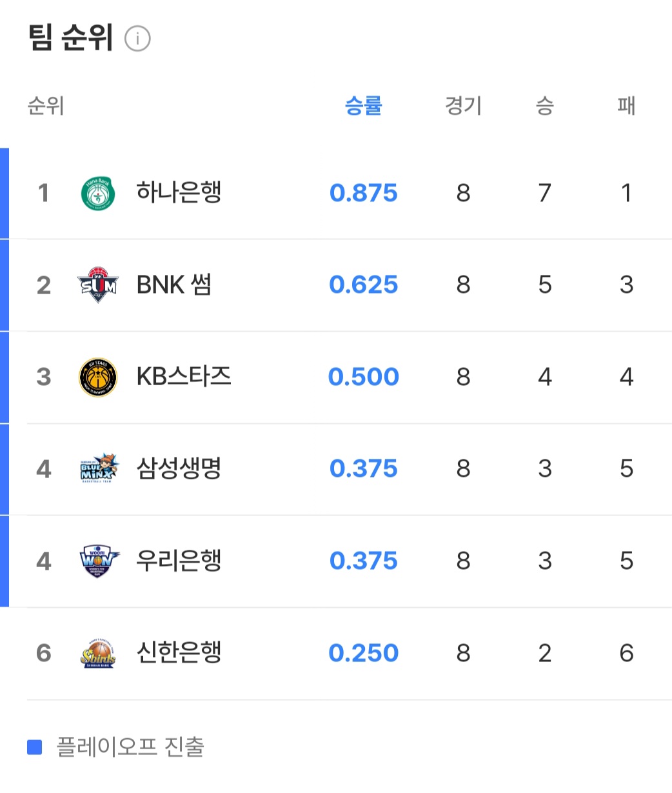Image resolution: width=672 pixels, height=793 pixels.
Task: Click the blue 플레이오프 진출 legend square
Action: 35,748
